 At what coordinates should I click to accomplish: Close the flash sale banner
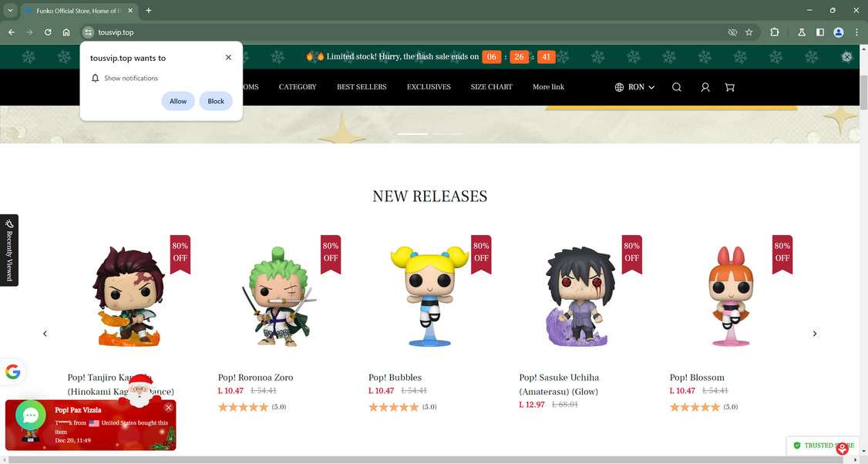point(846,57)
